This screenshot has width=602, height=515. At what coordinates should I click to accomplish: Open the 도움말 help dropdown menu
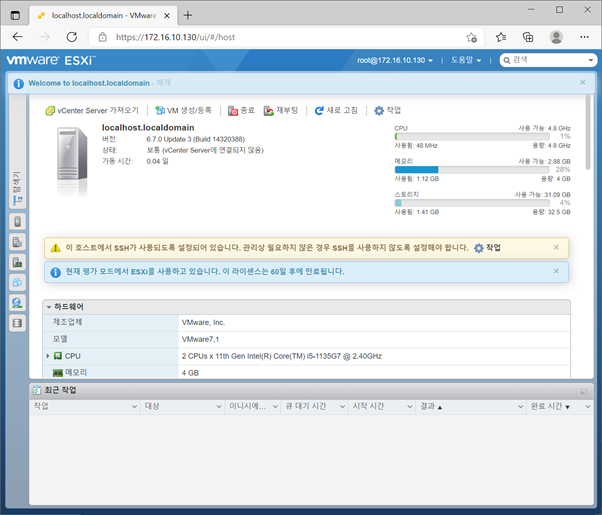(466, 60)
